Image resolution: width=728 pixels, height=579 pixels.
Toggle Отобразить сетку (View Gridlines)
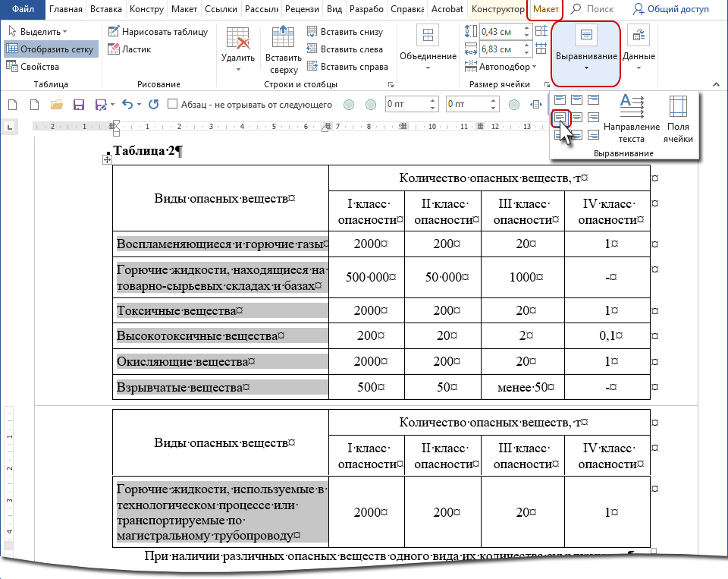click(x=50, y=49)
